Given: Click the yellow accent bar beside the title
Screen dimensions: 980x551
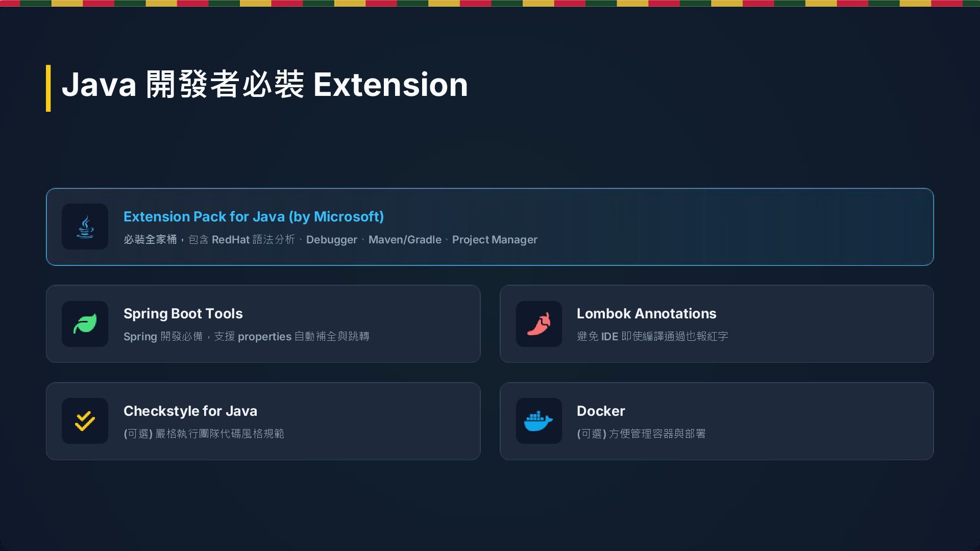Looking at the screenshot, I should [48, 88].
